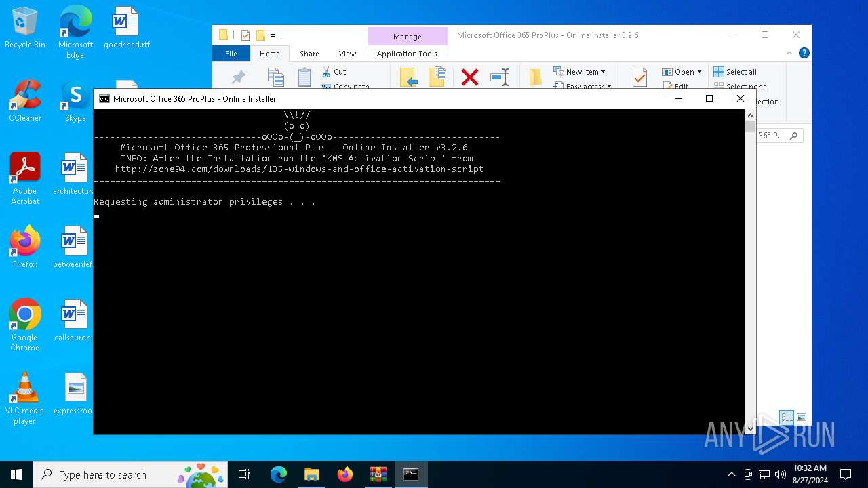Click the Paste clipboard icon
Screen dimensions: 868x488
point(304,78)
